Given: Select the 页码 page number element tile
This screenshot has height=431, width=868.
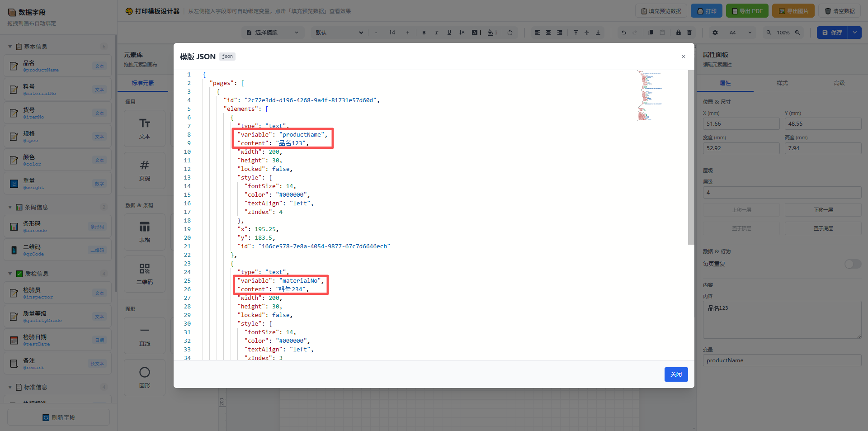Looking at the screenshot, I should [x=145, y=171].
